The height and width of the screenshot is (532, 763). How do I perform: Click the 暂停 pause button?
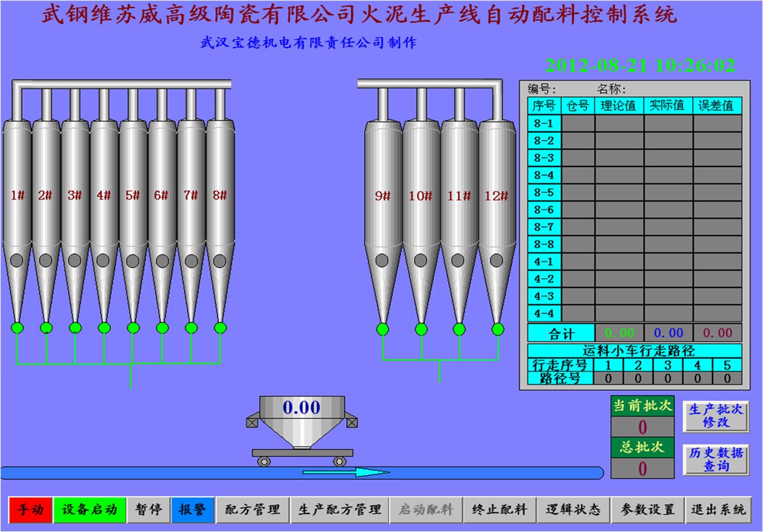pos(148,509)
